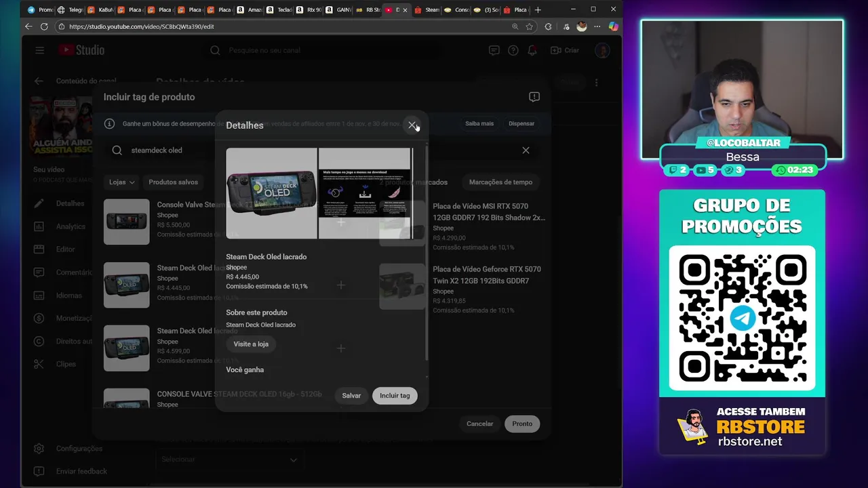The width and height of the screenshot is (868, 488).
Task: Open send-feedback icon in Incluir tag header
Action: click(x=534, y=97)
